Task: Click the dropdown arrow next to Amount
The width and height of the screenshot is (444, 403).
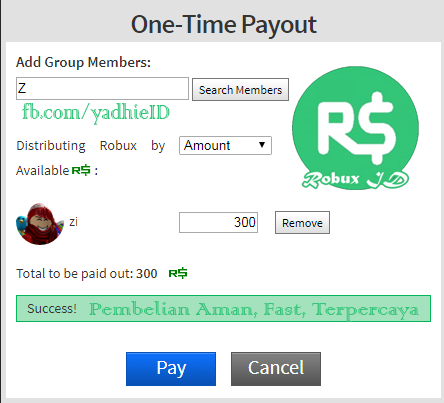Action: [262, 145]
